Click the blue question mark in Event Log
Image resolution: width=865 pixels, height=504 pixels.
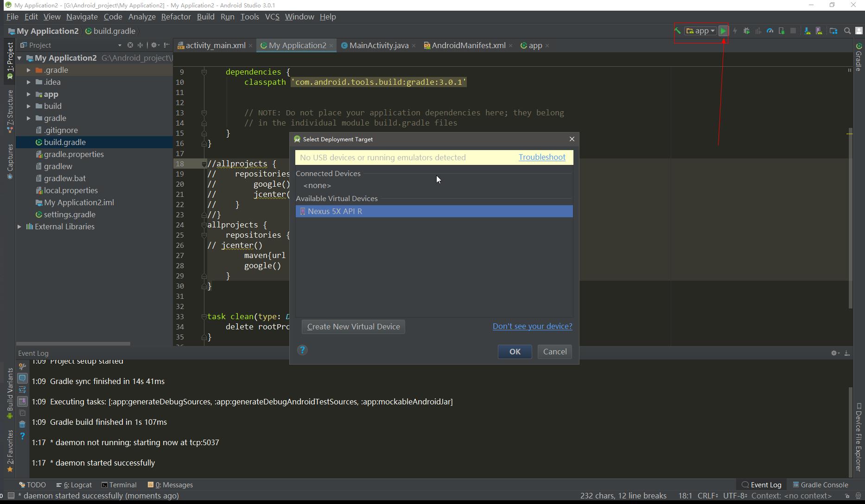22,436
